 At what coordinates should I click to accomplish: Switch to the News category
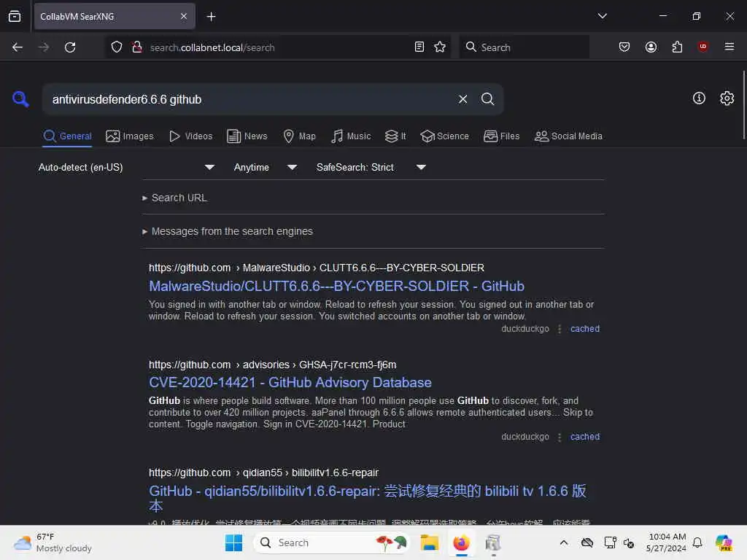point(247,136)
